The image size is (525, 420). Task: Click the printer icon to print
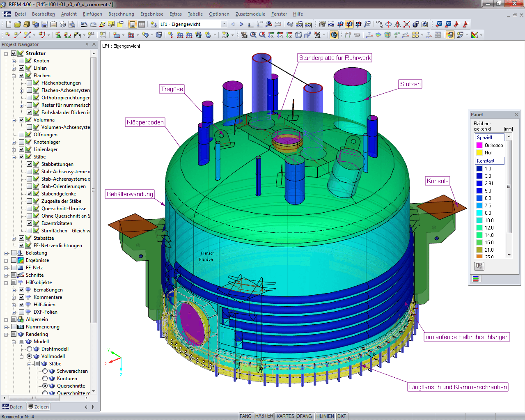[x=62, y=24]
